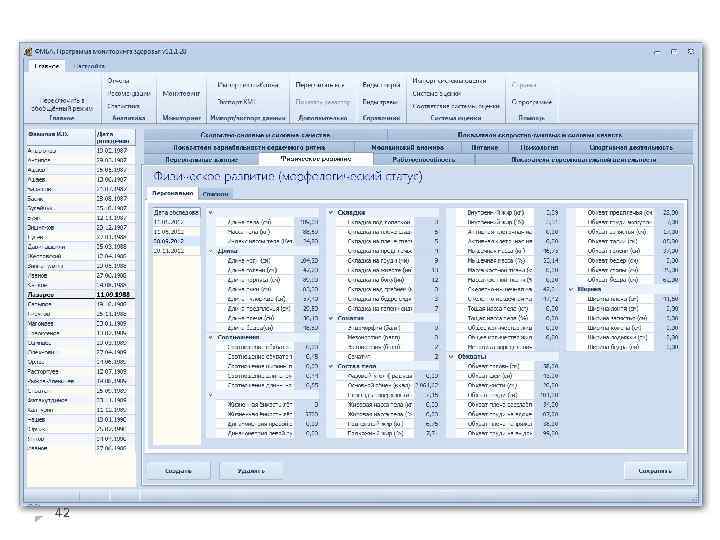Image resolution: width=720 pixels, height=540 pixels.
Task: Switch to Показатели вариабельности сердечного ритма tab
Action: click(249, 147)
